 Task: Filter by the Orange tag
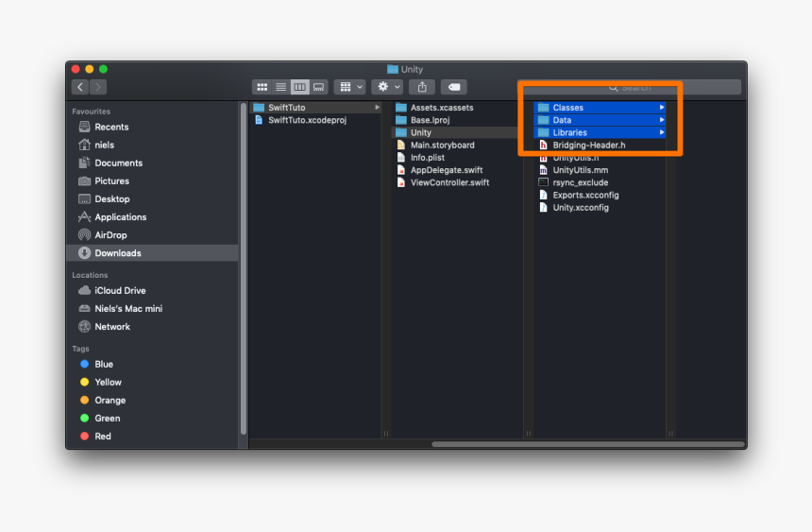click(153, 401)
